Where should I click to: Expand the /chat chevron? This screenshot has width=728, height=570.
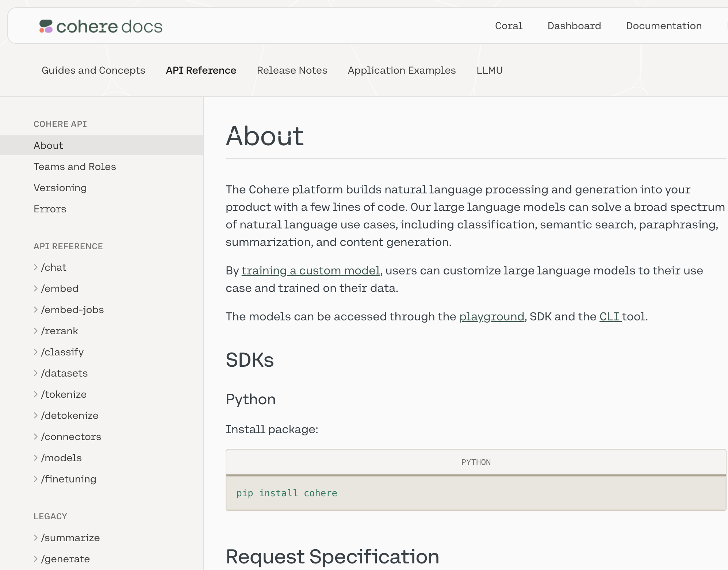pos(36,267)
